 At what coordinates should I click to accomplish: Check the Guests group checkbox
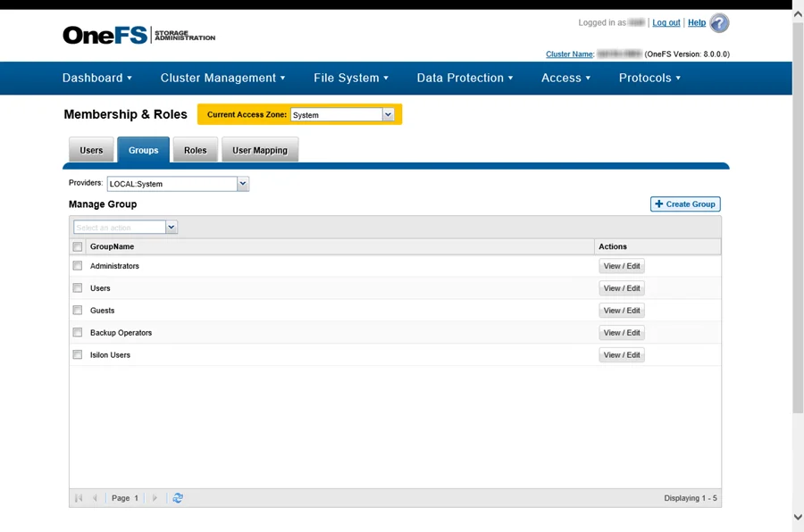pos(78,310)
